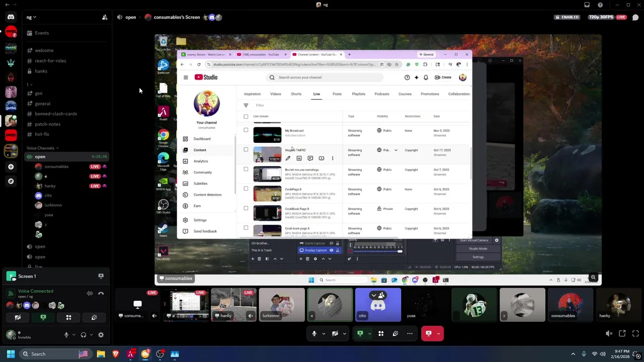Image resolution: width=644 pixels, height=362 pixels.
Task: Open File Explorer on Windows taskbar
Action: (101, 354)
